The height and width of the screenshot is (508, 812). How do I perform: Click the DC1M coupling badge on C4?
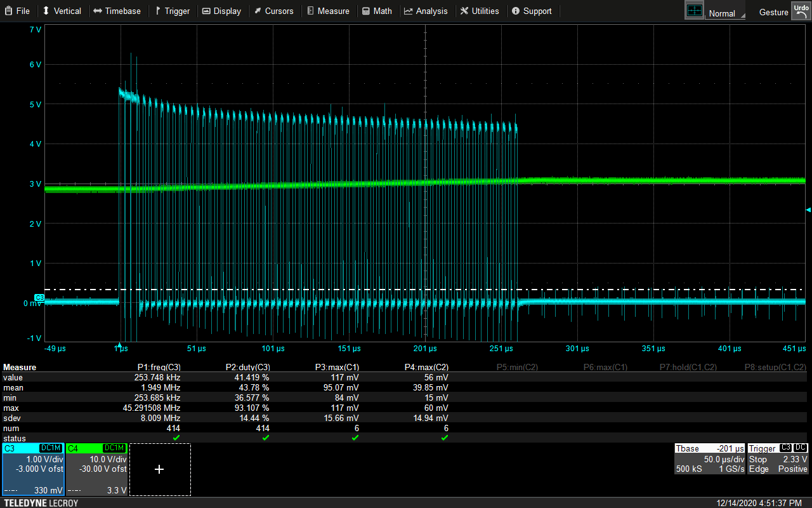pos(114,448)
